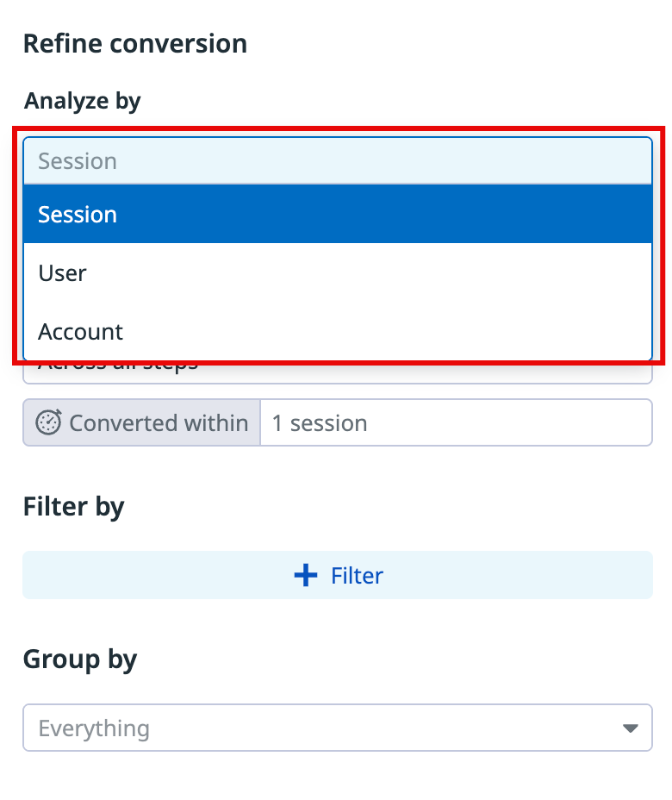Screen dimensions: 672x800
Task: Click the User text in the open list
Action: [x=63, y=273]
